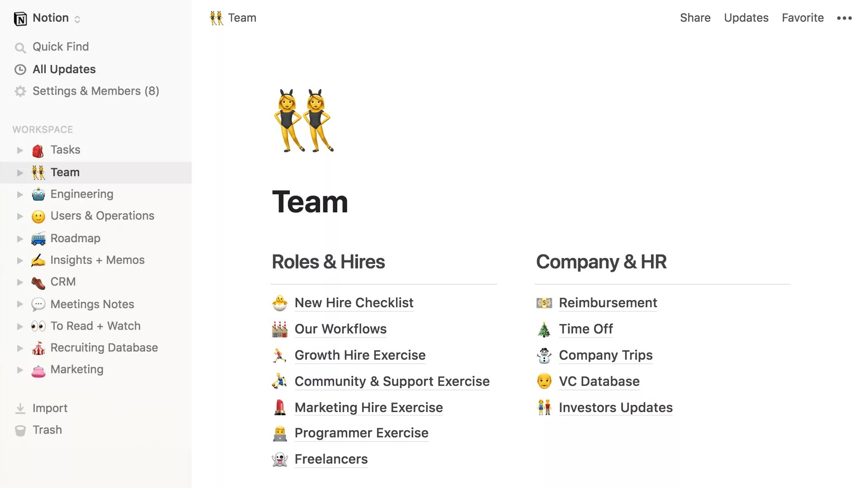868x488 pixels.
Task: Expand the Roadmap section
Action: [19, 238]
